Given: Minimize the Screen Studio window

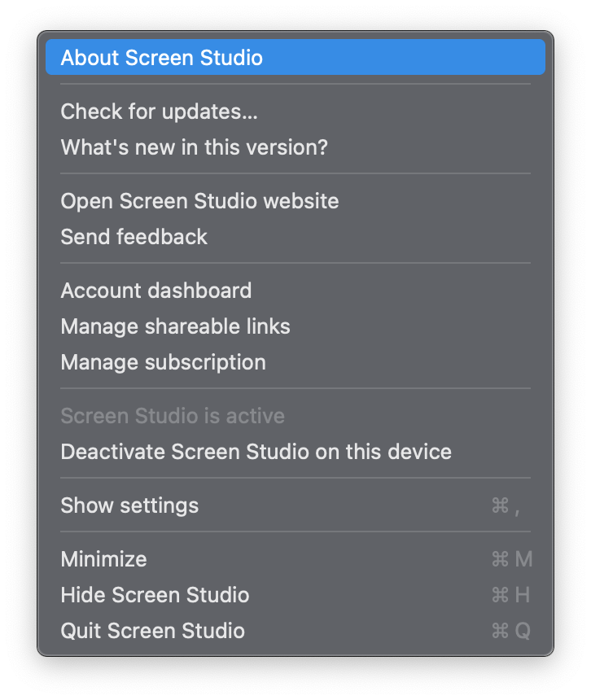Looking at the screenshot, I should click(103, 559).
